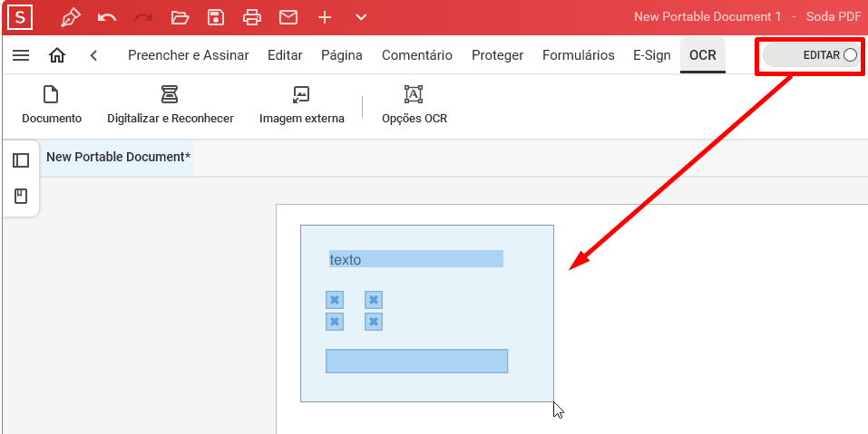Click the 'texto' text field
The image size is (868, 434).
[415, 259]
